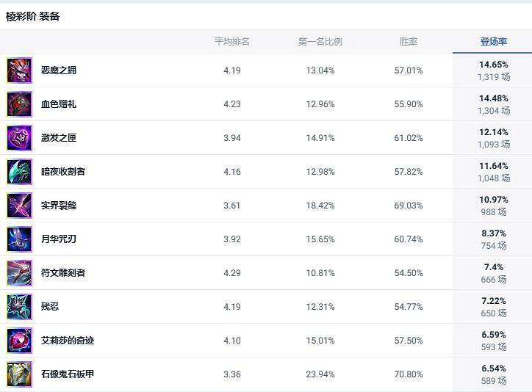The height and width of the screenshot is (392, 532).
Task: Click the 恶魔之拥 item icon
Action: [19, 70]
